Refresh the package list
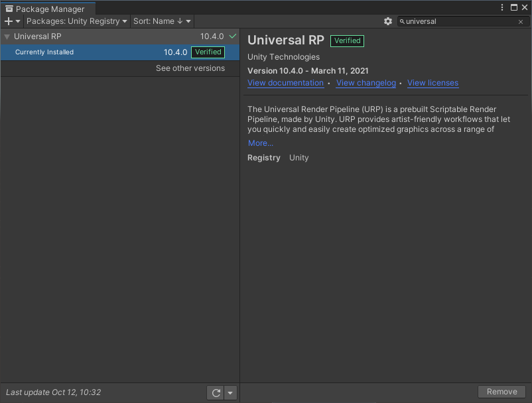The height and width of the screenshot is (403, 532). pyautogui.click(x=216, y=393)
